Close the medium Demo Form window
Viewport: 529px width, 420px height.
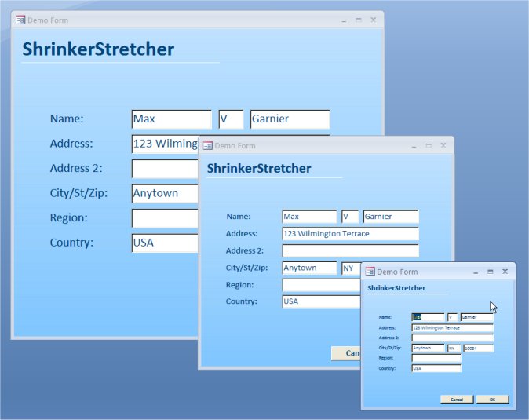pyautogui.click(x=443, y=145)
